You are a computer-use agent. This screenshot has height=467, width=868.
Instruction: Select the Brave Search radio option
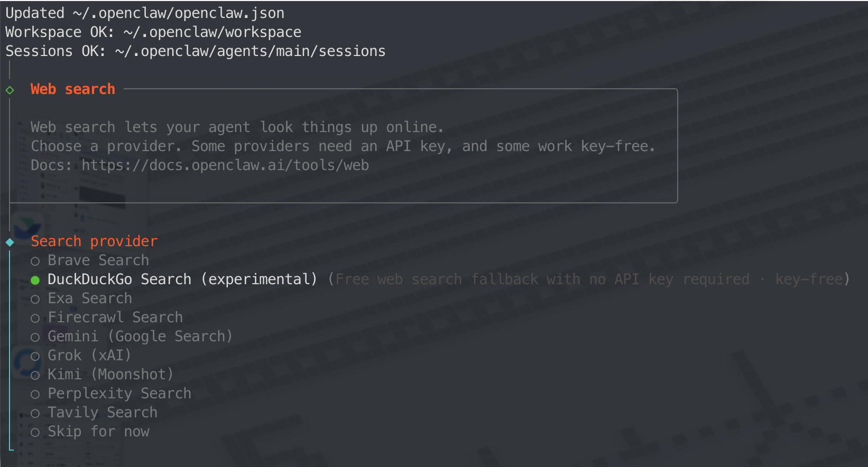tap(35, 261)
